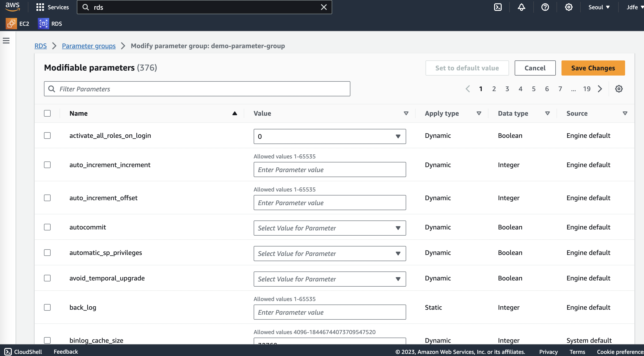Jump to page 3 of parameters
Image resolution: width=644 pixels, height=356 pixels.
(x=507, y=89)
